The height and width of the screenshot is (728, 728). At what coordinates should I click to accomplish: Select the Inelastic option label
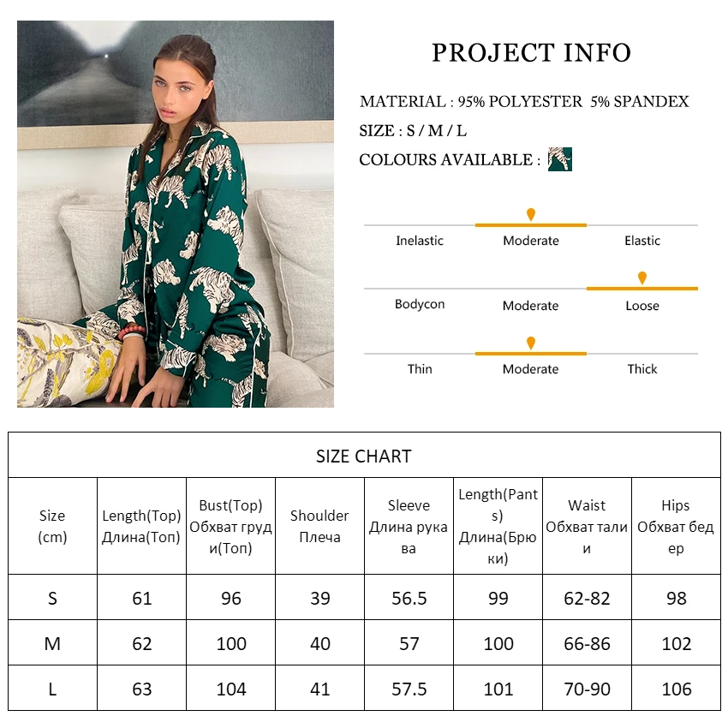point(420,241)
